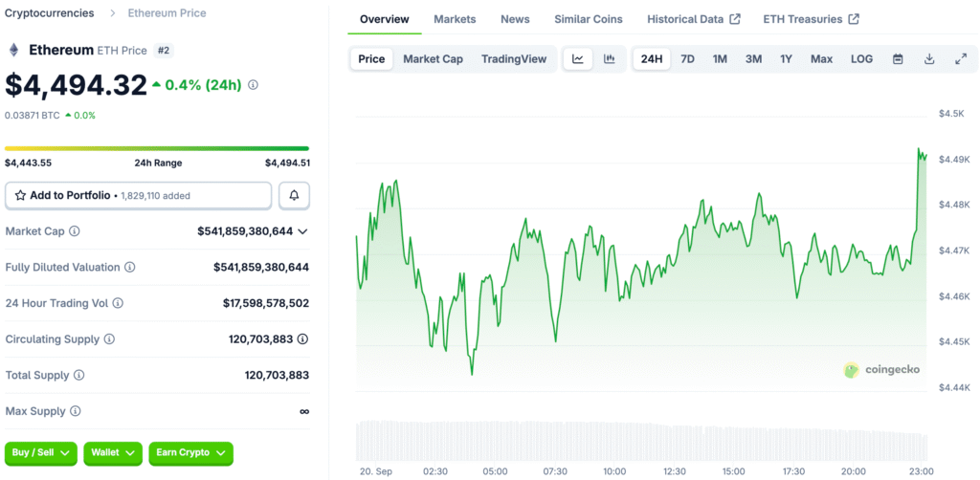Click info icon after circulating supply value 120,703,883

coord(303,338)
